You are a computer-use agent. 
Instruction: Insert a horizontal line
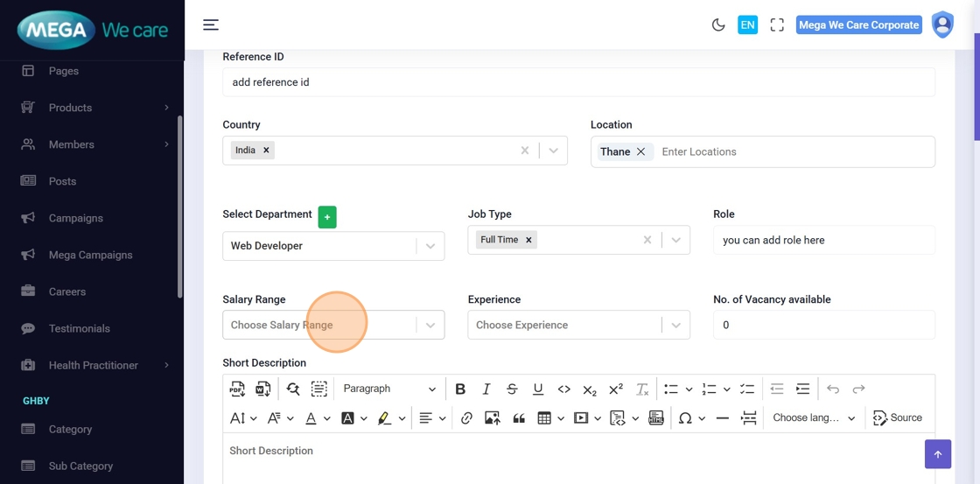[722, 418]
